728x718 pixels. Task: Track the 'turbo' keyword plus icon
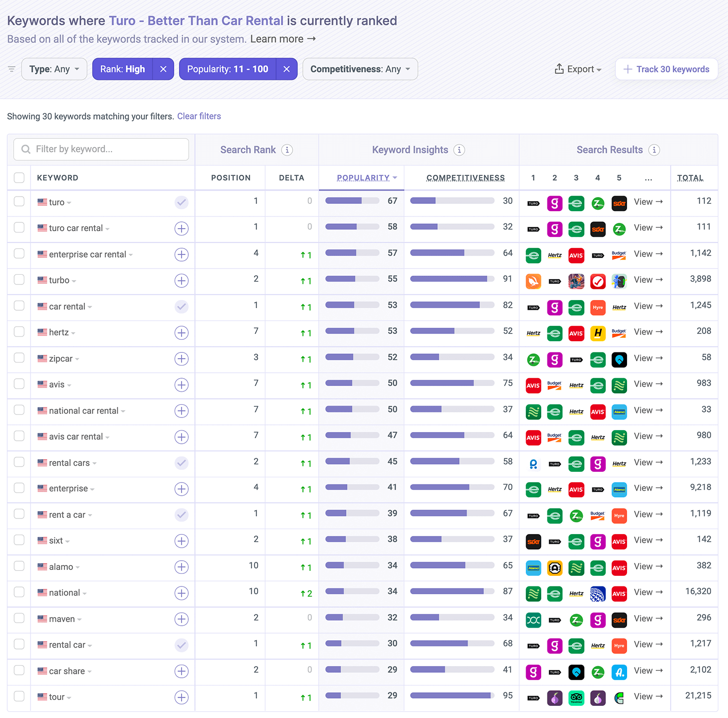(x=182, y=281)
